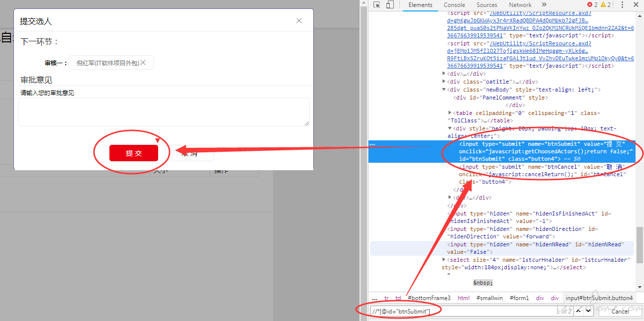Click the 提交选人 dialog title
644x321 pixels.
pos(36,21)
